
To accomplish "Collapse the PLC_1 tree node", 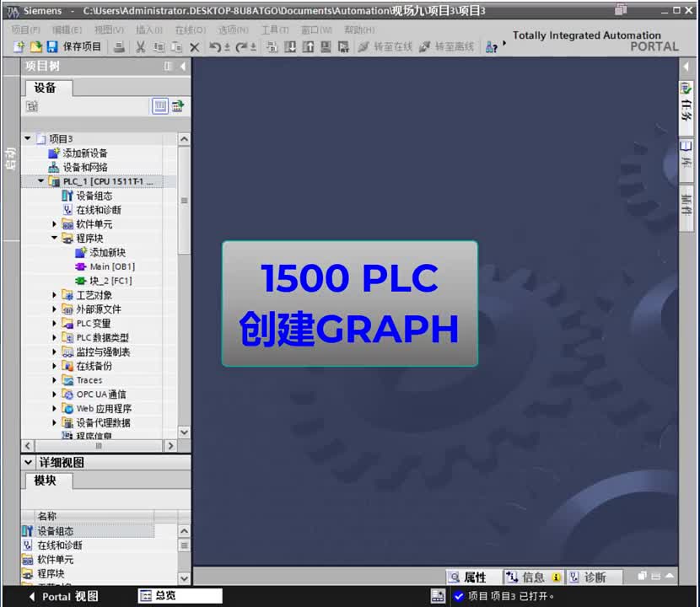I will (41, 180).
